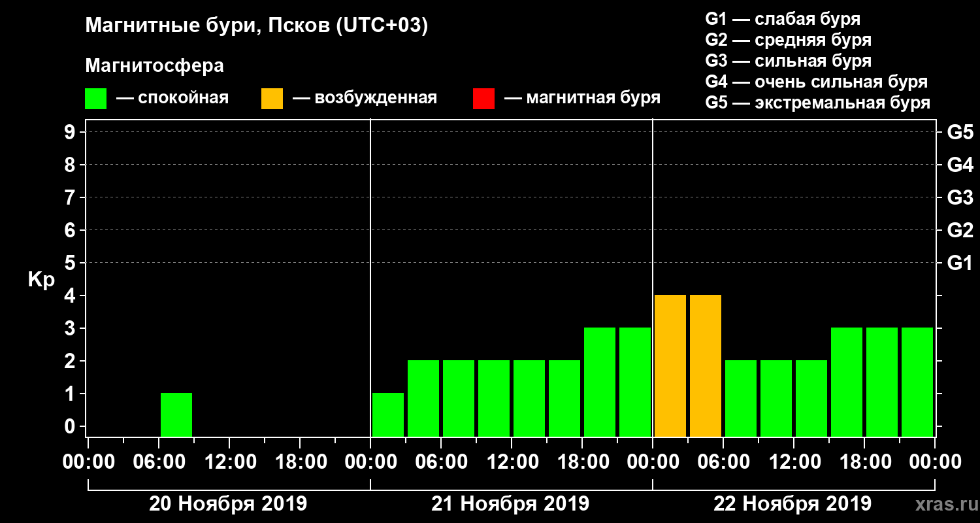Click the 'Магнитосфера' legend heading

coord(154,66)
